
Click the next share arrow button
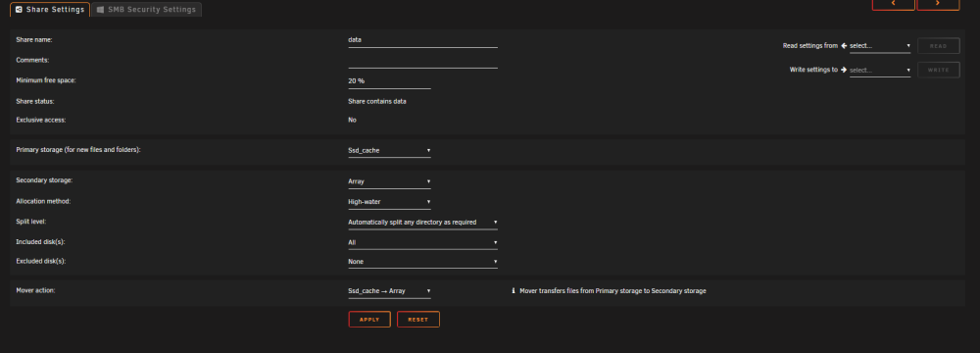point(938,4)
